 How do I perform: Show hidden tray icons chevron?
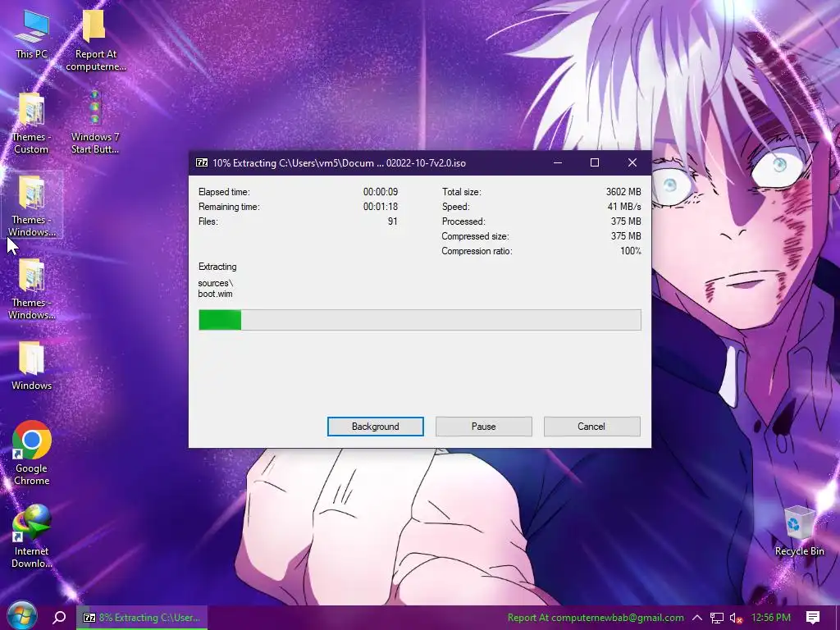(697, 618)
